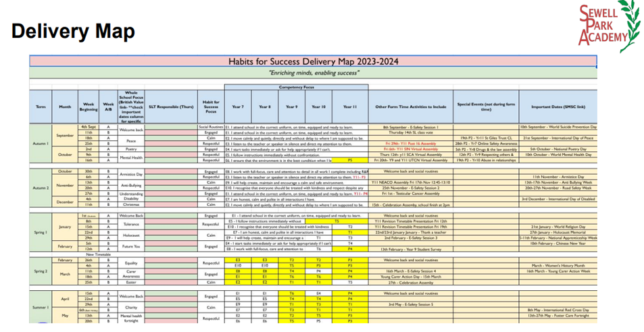Viewport: 644px width, 332px height.
Task: Select the 'Habit for Success Focus' header
Action: tap(211, 107)
